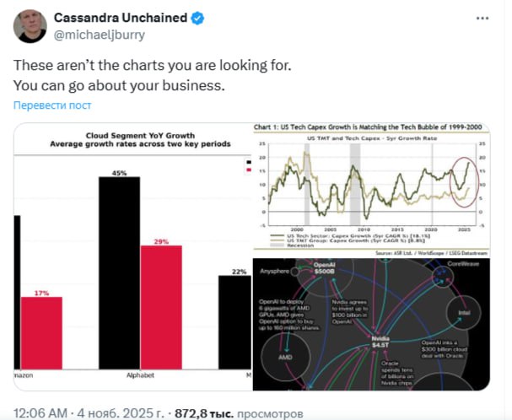
Task: Click the Перевести пост translate link
Action: tap(52, 105)
